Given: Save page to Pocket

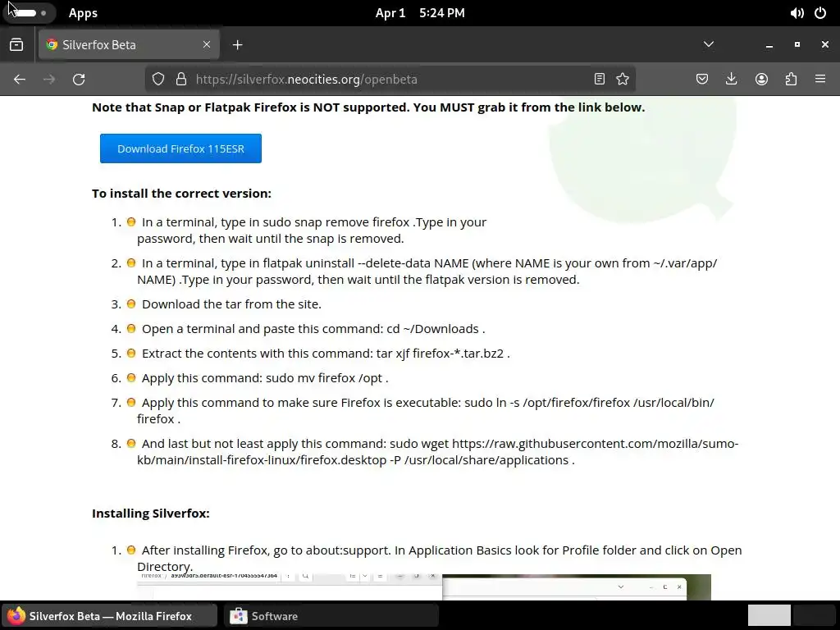Looking at the screenshot, I should pos(702,80).
